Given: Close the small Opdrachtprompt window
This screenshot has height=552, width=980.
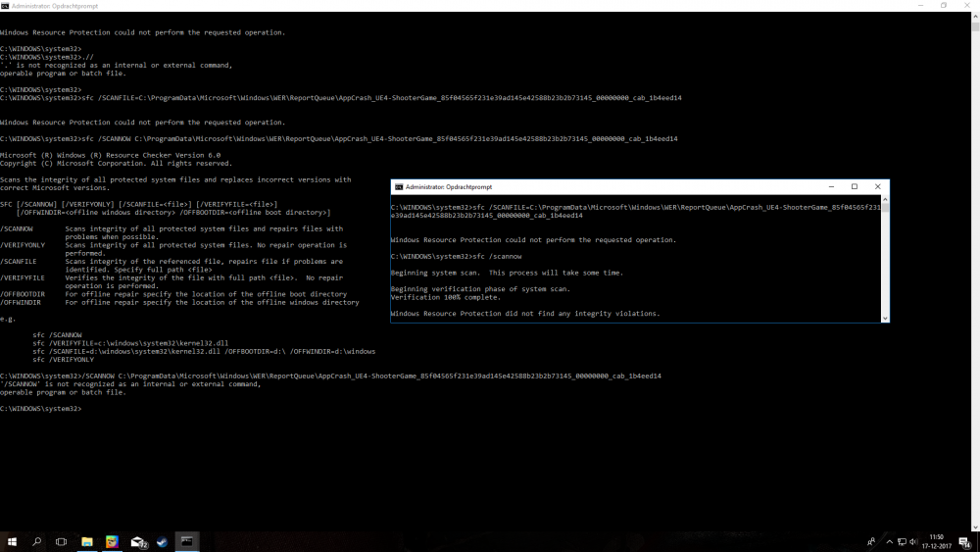Looking at the screenshot, I should [x=877, y=187].
